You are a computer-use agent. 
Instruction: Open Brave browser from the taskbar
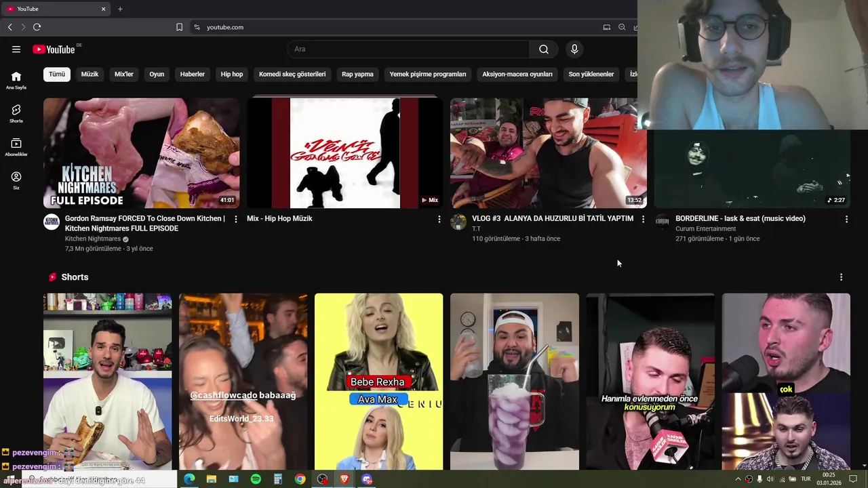(344, 479)
